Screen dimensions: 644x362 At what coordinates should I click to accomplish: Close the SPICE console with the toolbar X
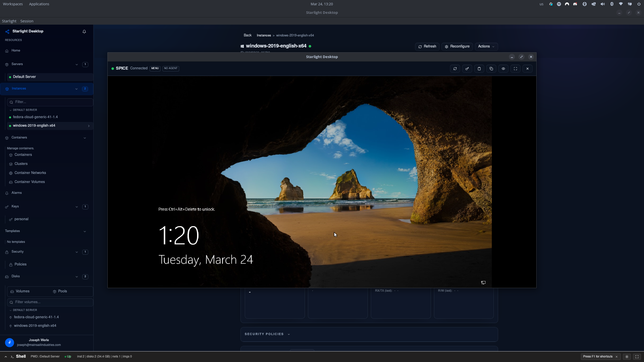pos(527,69)
